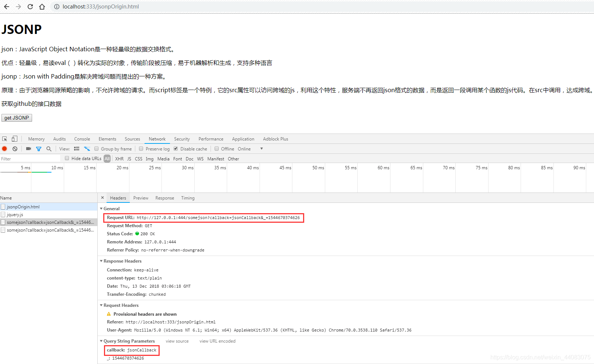Open the Security tab
The width and height of the screenshot is (594, 364).
pyautogui.click(x=182, y=139)
